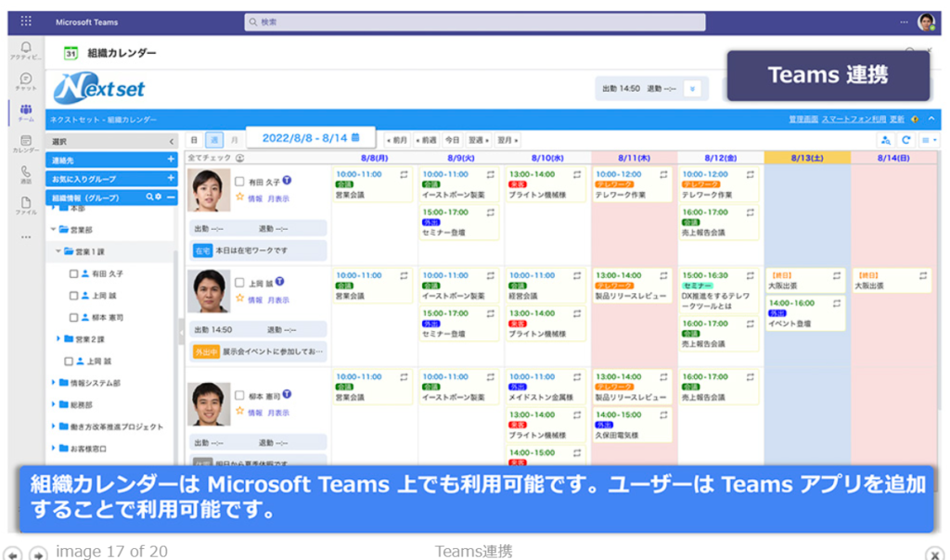Click the help icon next to 更新 link
Viewport: 950px width, 560px height.
coord(915,120)
